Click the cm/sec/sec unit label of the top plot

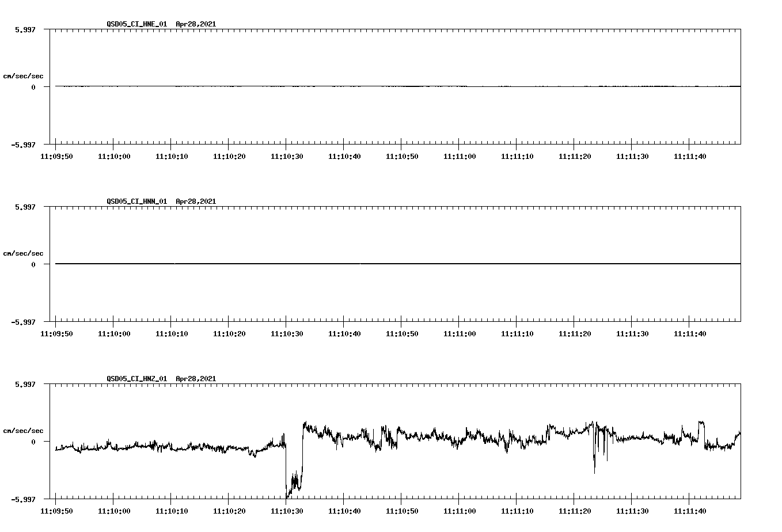[x=24, y=77]
